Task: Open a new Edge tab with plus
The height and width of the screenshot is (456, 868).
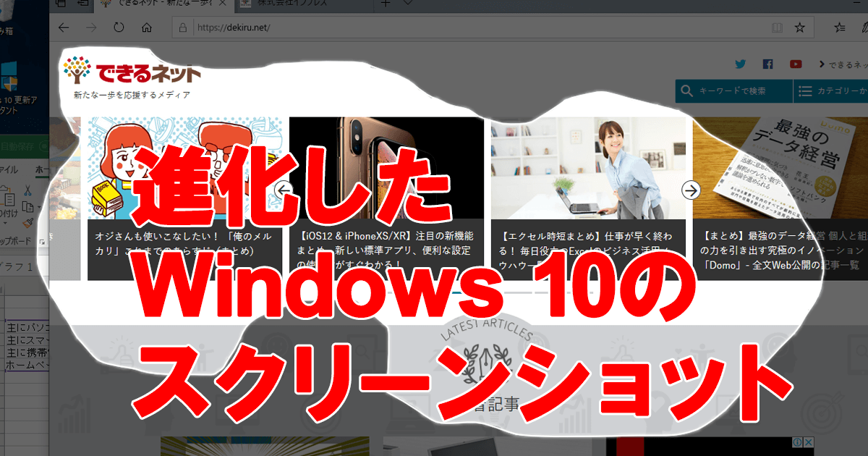Action: [386, 3]
